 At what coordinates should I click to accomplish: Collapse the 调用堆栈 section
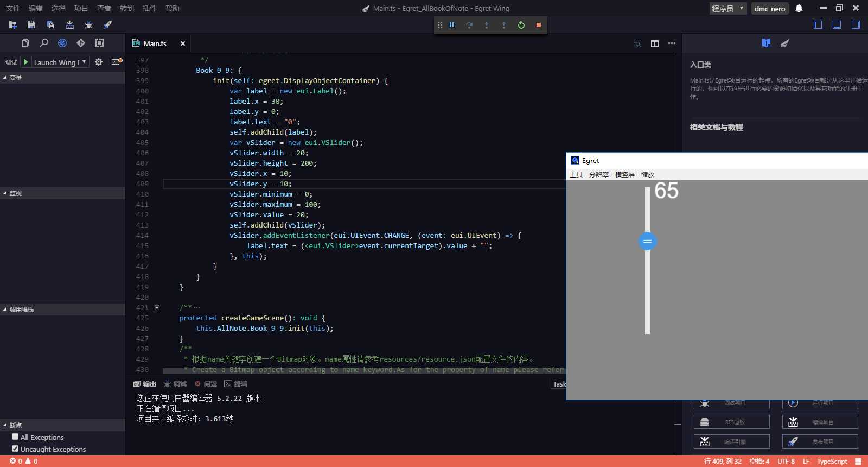point(62,310)
